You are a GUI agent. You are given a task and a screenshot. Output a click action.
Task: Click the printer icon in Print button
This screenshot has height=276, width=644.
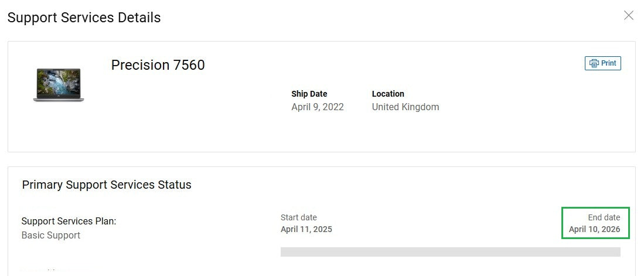[x=594, y=63]
